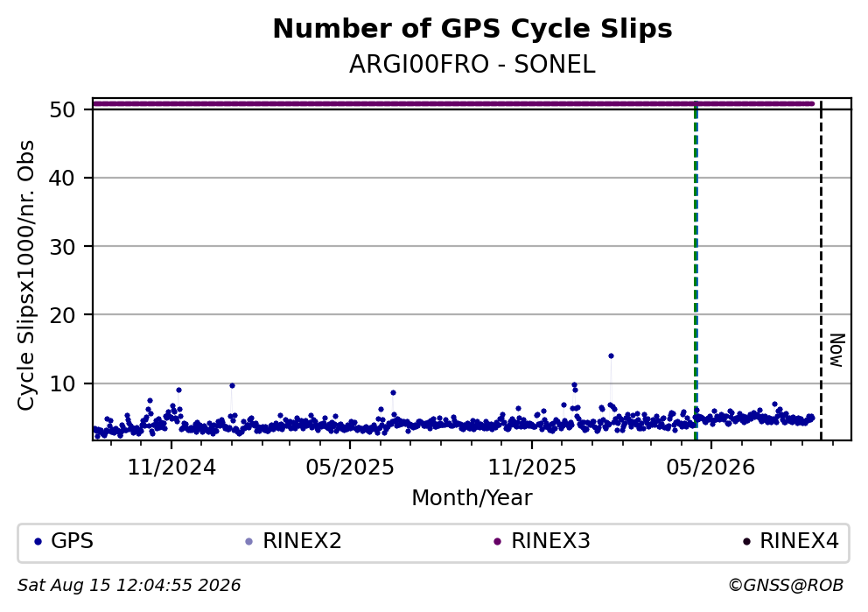Click the RINEX4 legend marker dot
The width and height of the screenshot is (868, 612).
tap(746, 542)
